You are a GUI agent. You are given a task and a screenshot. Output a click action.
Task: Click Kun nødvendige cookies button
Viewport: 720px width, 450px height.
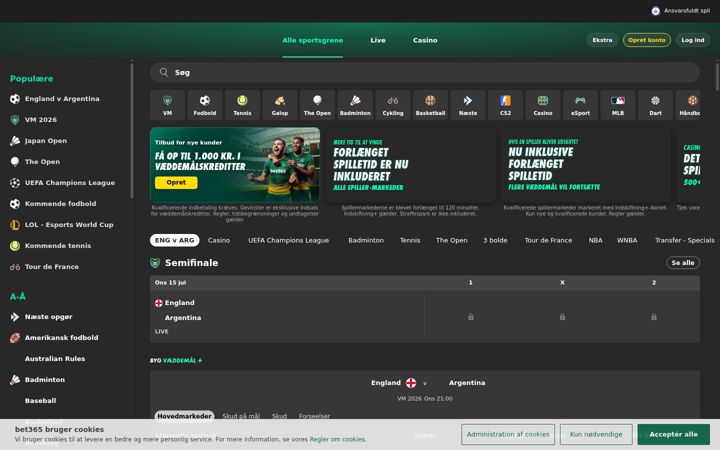[596, 434]
